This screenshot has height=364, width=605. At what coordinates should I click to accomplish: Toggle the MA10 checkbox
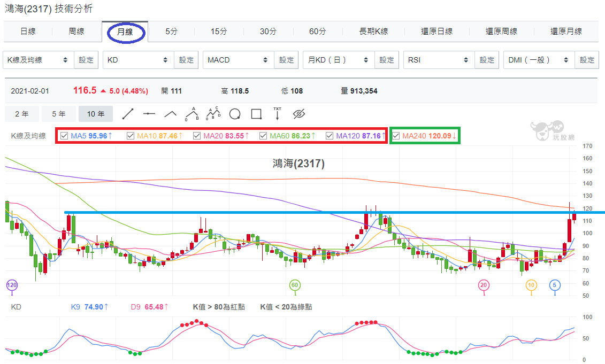point(131,136)
